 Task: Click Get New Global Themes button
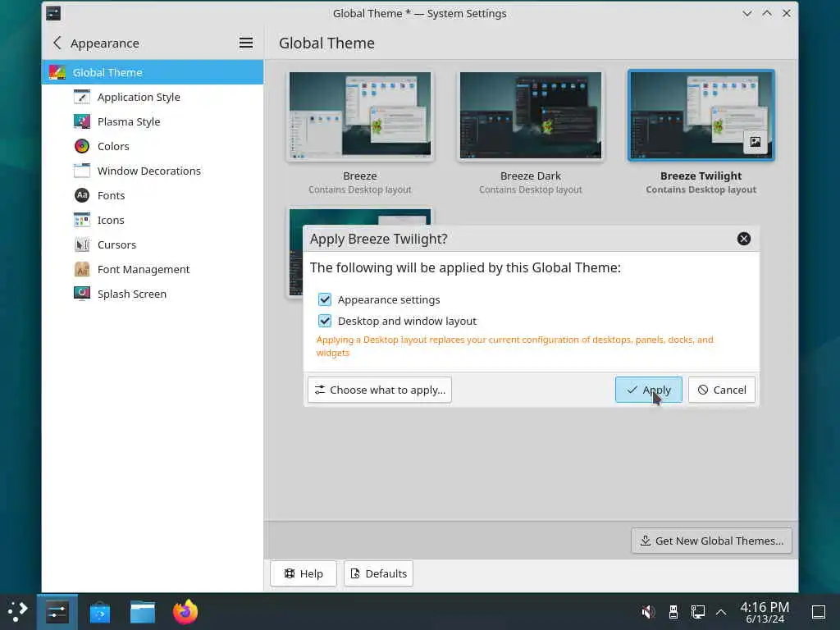pos(711,541)
